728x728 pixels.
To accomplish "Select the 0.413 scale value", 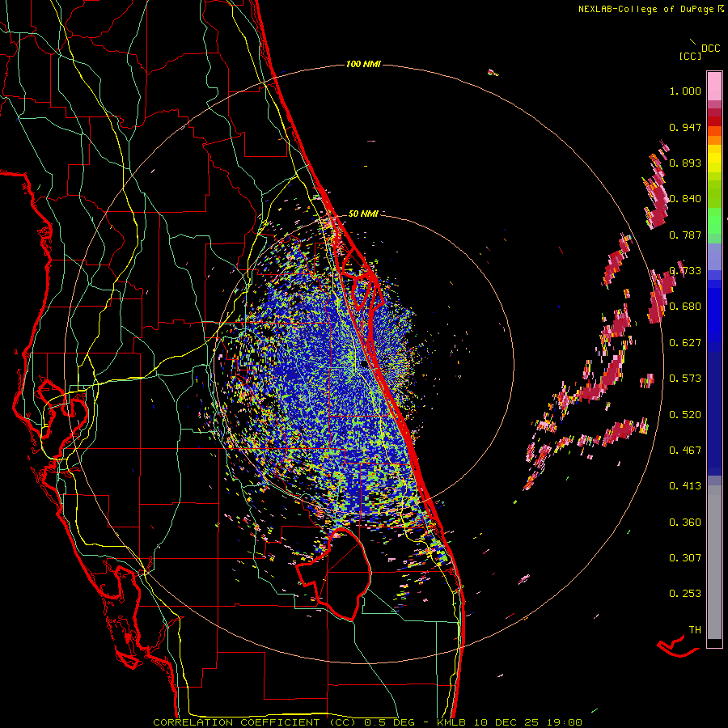I will point(685,486).
